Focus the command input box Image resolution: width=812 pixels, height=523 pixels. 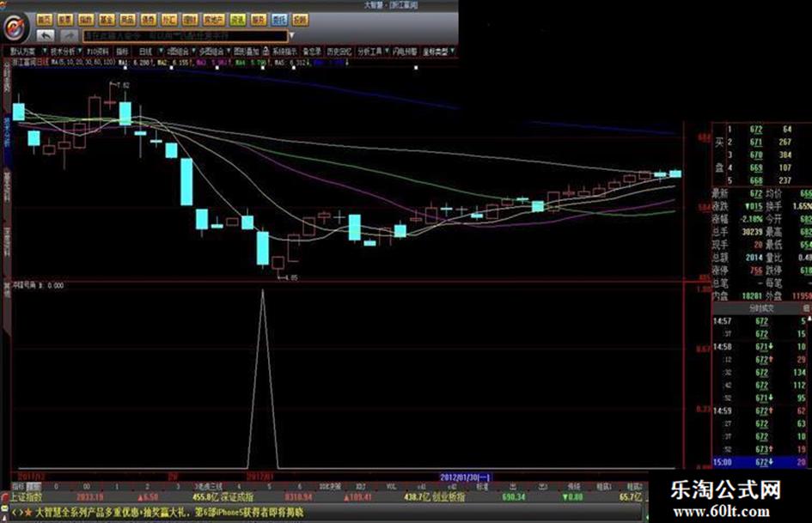(185, 36)
